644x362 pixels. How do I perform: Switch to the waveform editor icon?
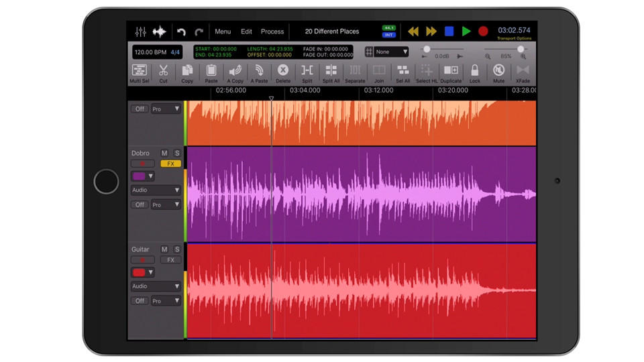(160, 32)
